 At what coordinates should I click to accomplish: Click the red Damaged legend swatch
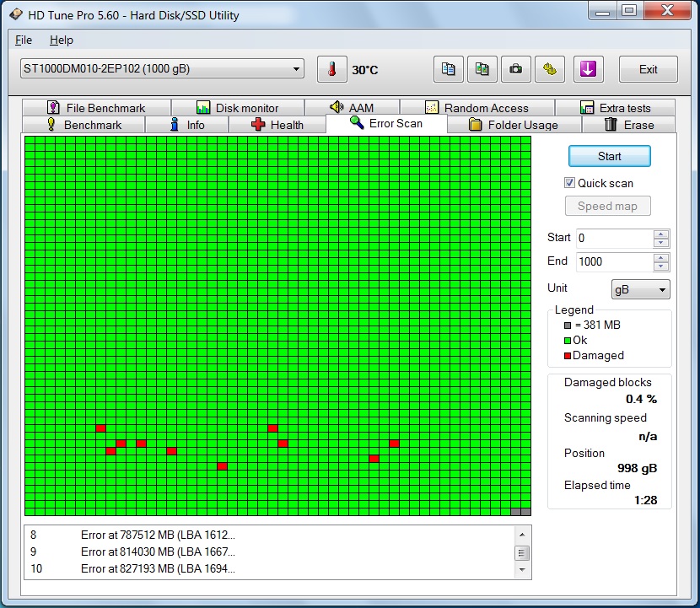click(568, 356)
